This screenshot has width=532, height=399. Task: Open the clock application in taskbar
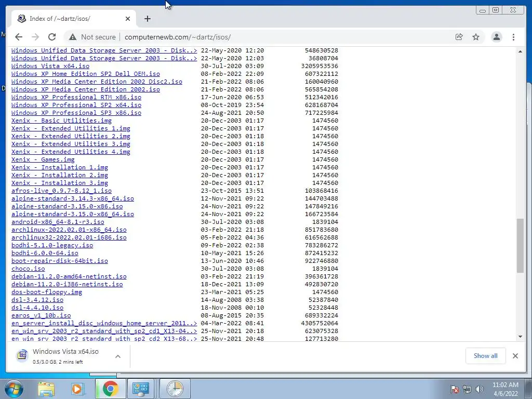click(175, 389)
